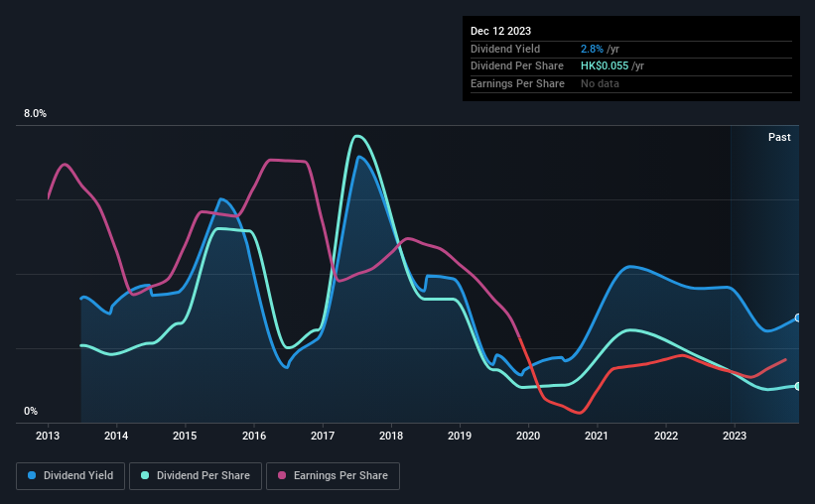
Task: Select the Dividend Per Share endpoint marker
Action: tap(798, 386)
